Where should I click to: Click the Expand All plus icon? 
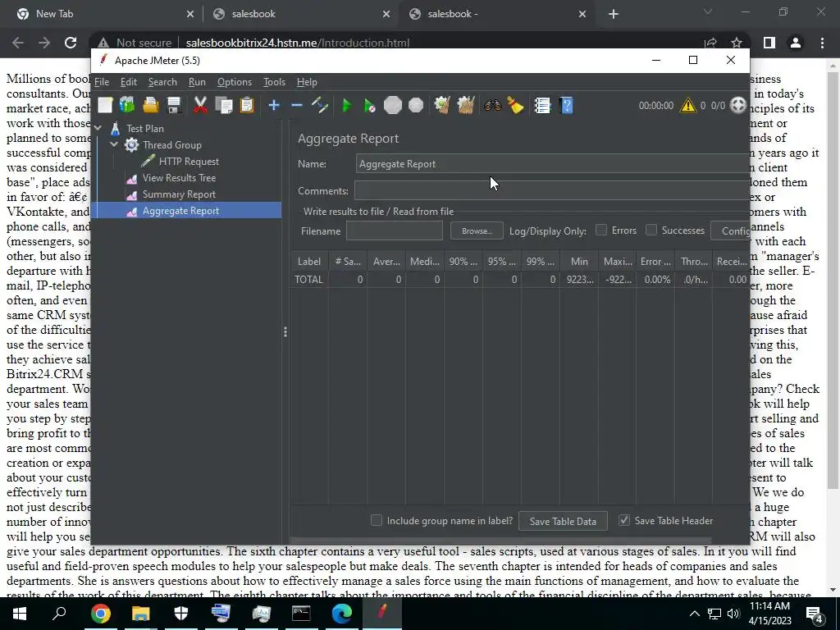tap(274, 106)
